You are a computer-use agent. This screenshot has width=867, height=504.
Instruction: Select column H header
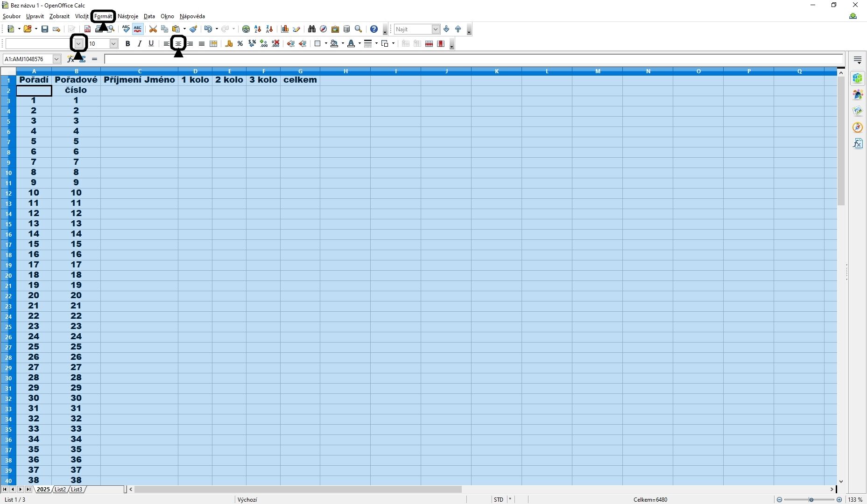[345, 71]
